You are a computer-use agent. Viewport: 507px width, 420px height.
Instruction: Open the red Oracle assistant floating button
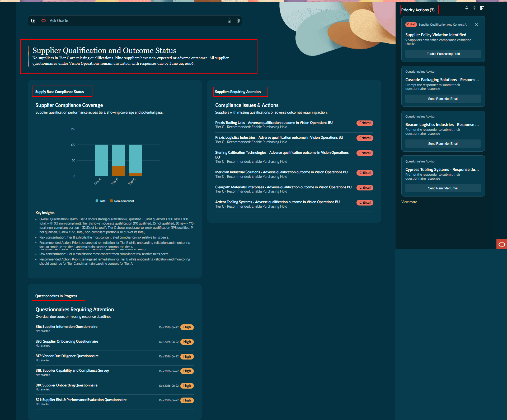502,244
